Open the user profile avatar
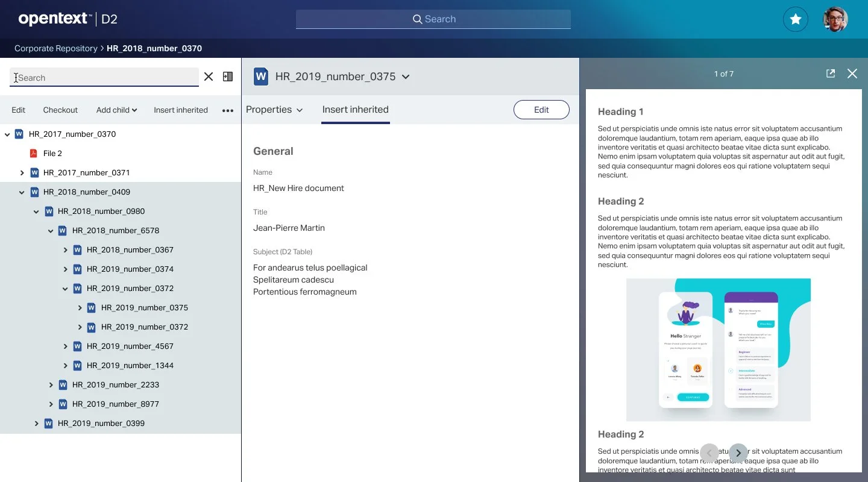Image resolution: width=868 pixels, height=482 pixels. pyautogui.click(x=835, y=19)
